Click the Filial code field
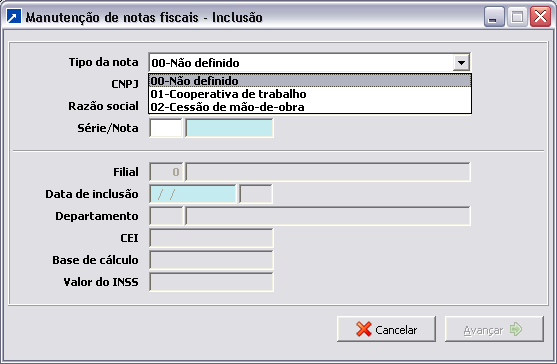 click(x=166, y=172)
